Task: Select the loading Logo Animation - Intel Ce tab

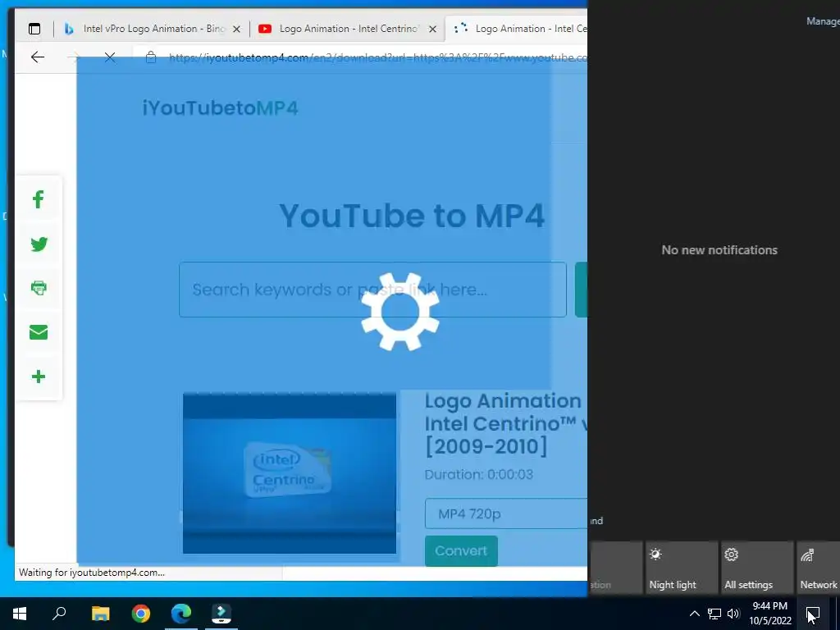Action: (518, 29)
